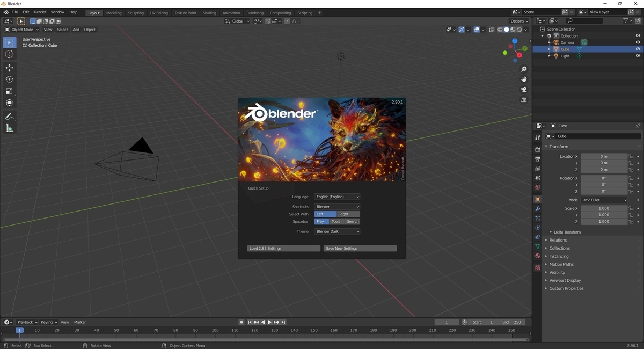Open the Material properties tab icon
644x349 pixels.
537,256
